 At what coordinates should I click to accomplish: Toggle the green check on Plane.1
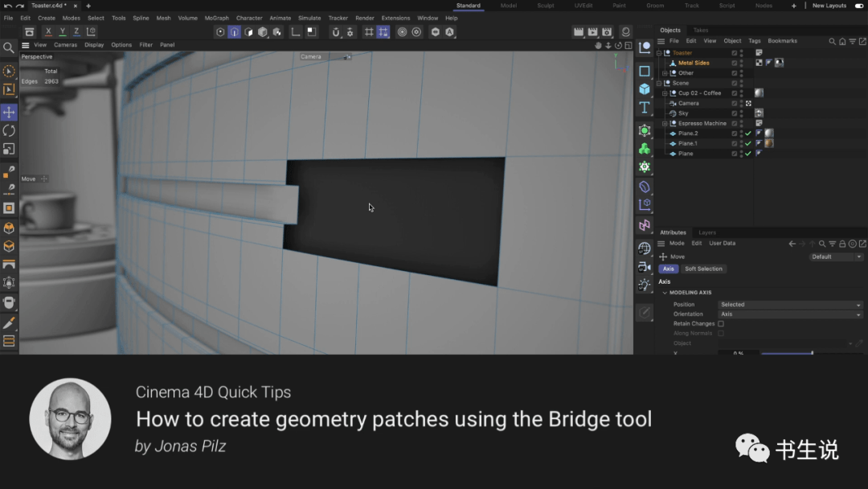(748, 143)
